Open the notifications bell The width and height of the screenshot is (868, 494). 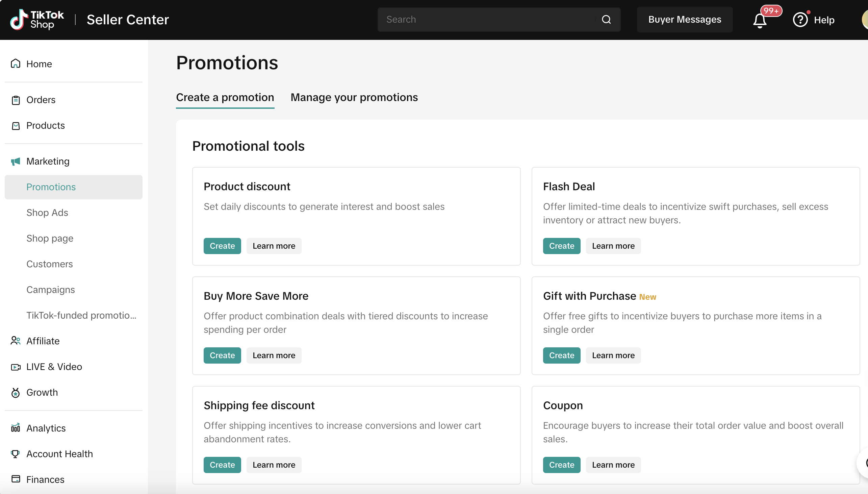pyautogui.click(x=760, y=20)
